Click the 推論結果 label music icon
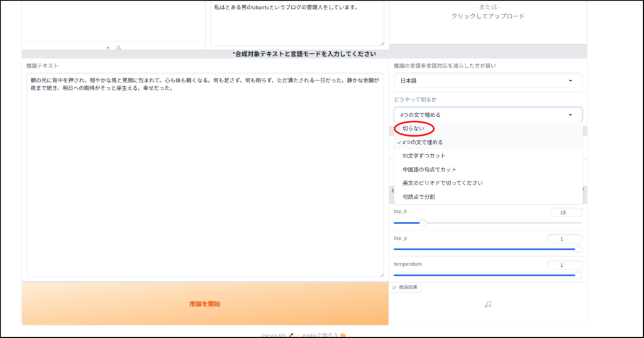This screenshot has height=338, width=644. (x=394, y=287)
